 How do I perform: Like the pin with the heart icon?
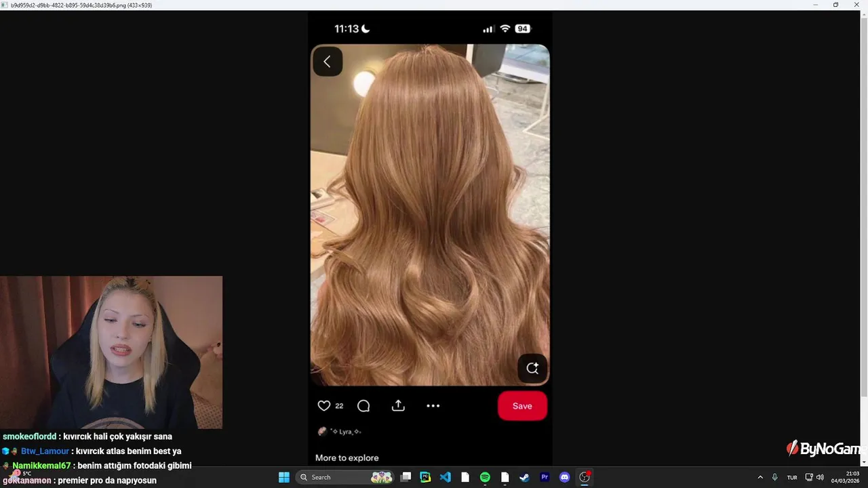click(324, 406)
